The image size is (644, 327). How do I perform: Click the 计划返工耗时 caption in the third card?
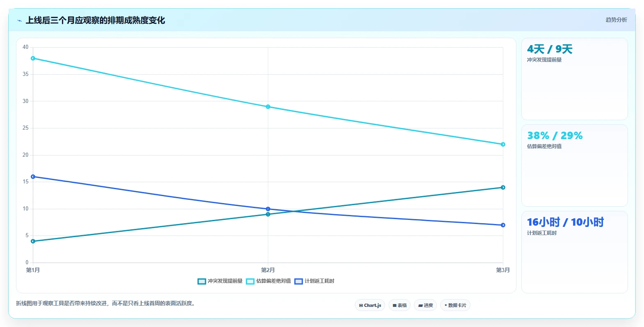pos(542,233)
